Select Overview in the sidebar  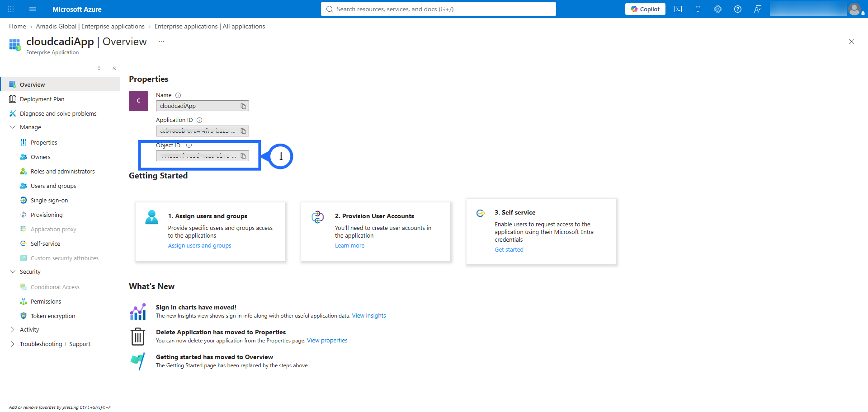click(61, 84)
